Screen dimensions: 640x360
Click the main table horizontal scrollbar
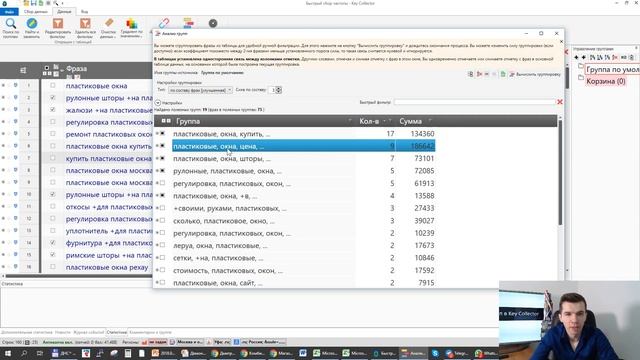pos(78,276)
